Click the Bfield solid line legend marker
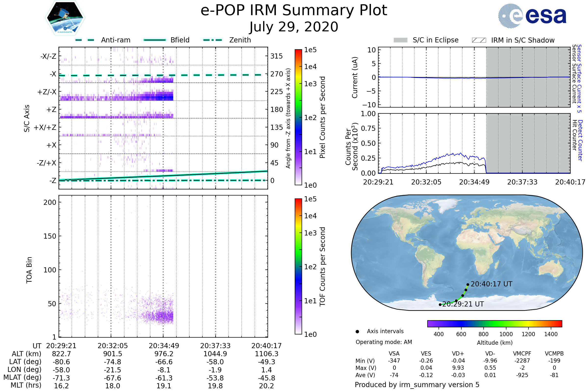 tap(155, 40)
